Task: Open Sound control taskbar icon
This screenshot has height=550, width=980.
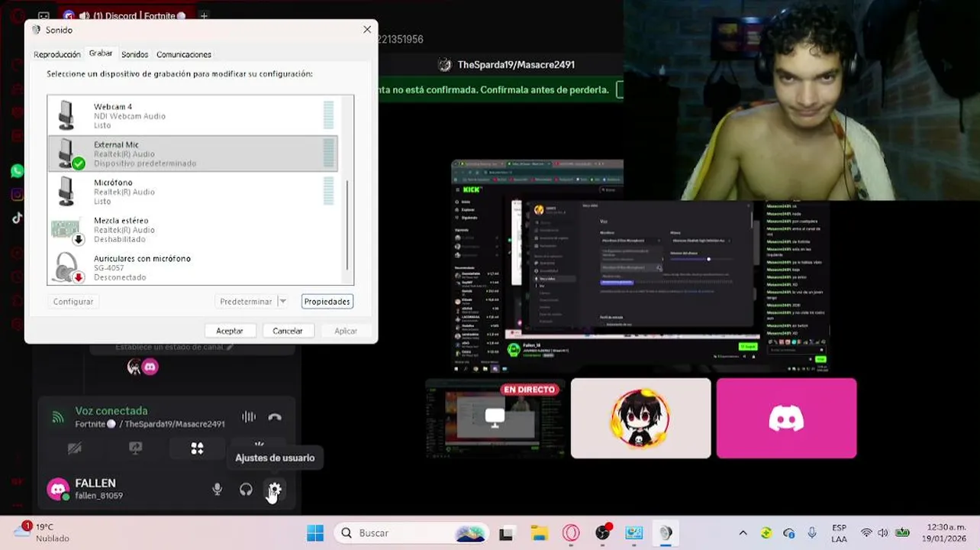Action: tap(666, 532)
